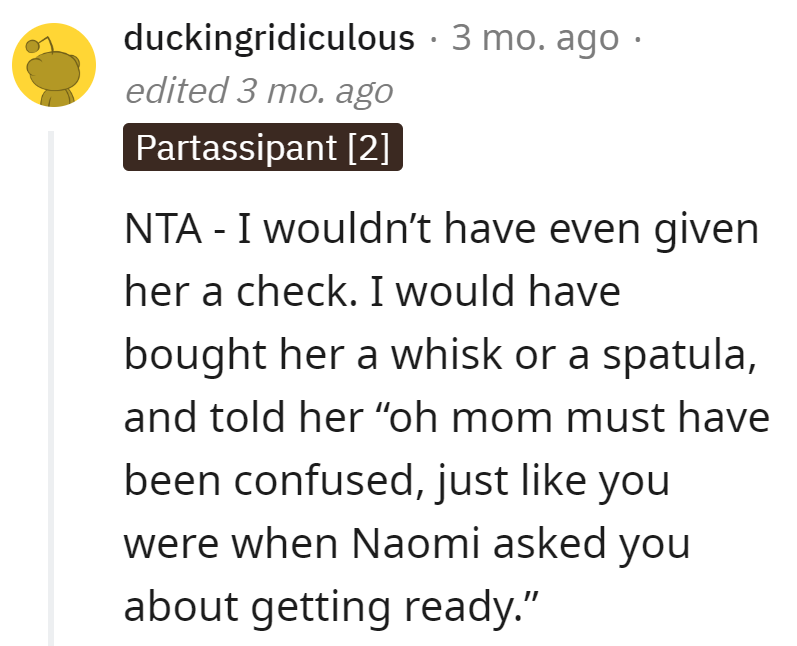Click the word "check." in the comment
Image resolution: width=797 pixels, height=646 pixels.
click(x=296, y=291)
